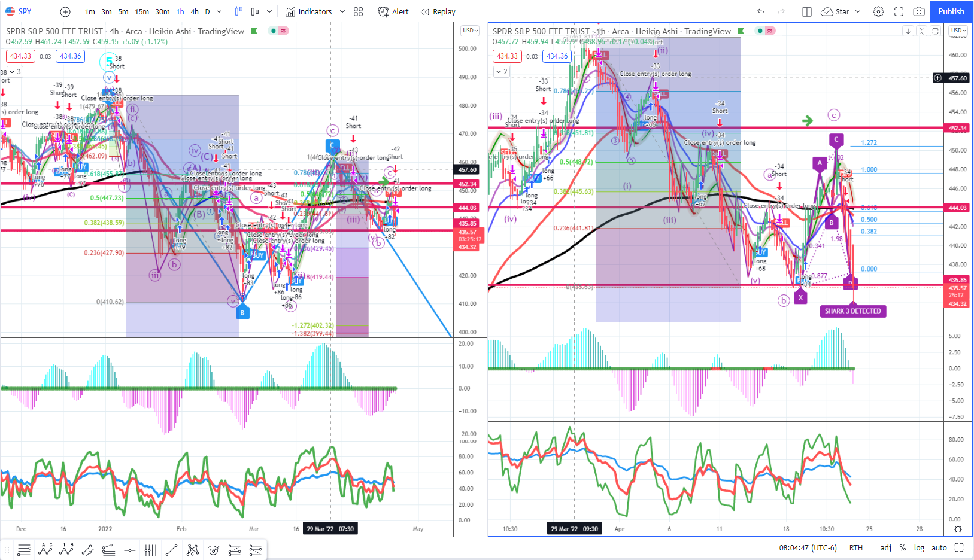Move right chart pane down arrow
The height and width of the screenshot is (560, 974).
[x=908, y=31]
